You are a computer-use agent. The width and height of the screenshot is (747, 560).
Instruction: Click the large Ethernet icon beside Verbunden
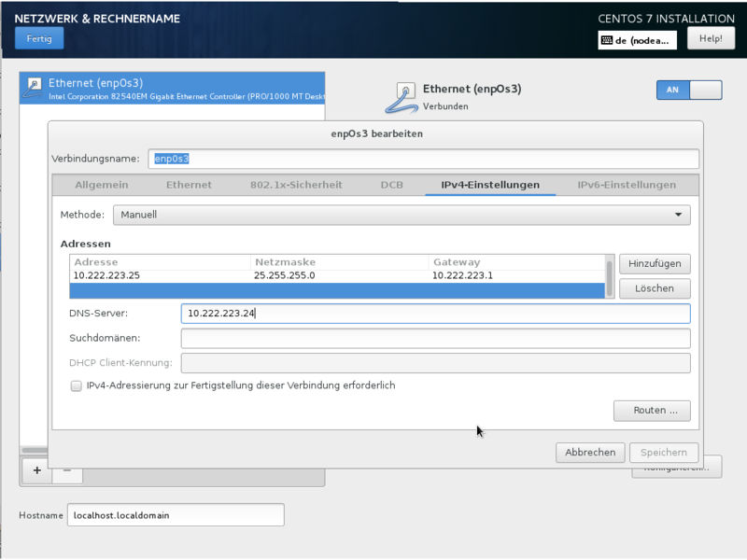coord(402,98)
